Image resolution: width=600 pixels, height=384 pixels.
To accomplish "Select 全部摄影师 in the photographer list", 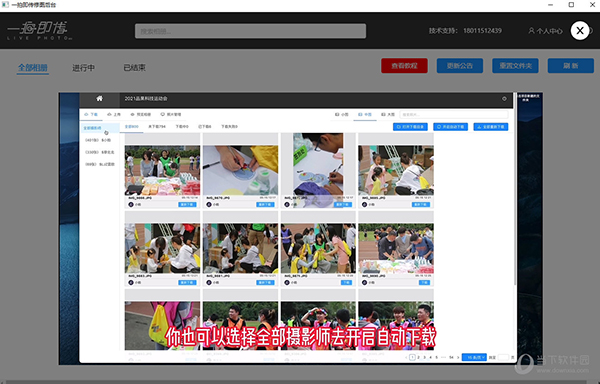I will (x=99, y=128).
